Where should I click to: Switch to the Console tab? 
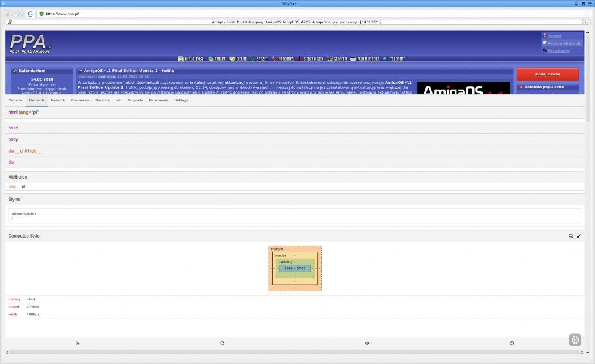15,100
